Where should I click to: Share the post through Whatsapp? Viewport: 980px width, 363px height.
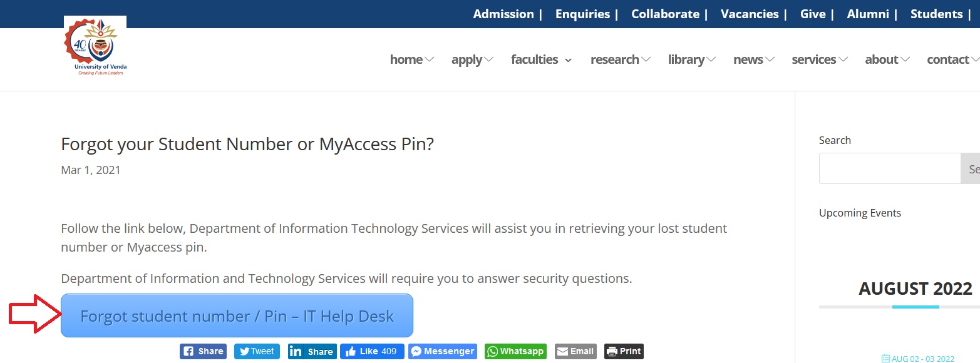(515, 351)
